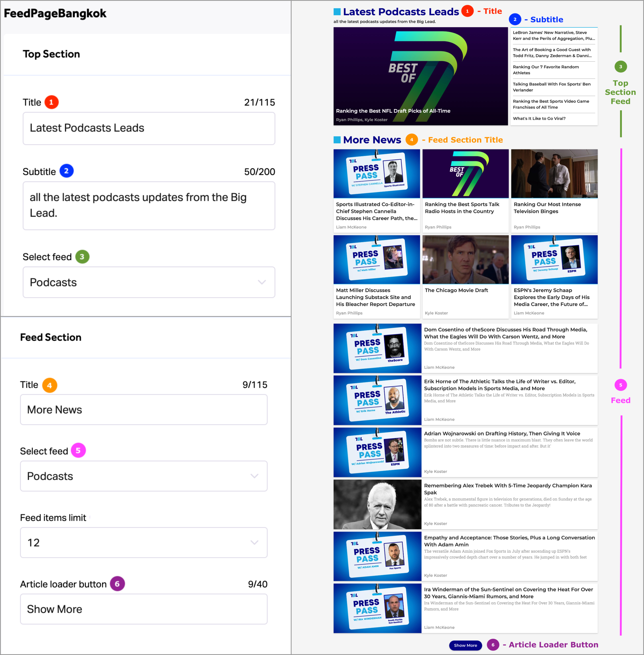Click the Best Of 7 small card thumbnail
Viewport: 644px width, 655px height.
[x=465, y=174]
